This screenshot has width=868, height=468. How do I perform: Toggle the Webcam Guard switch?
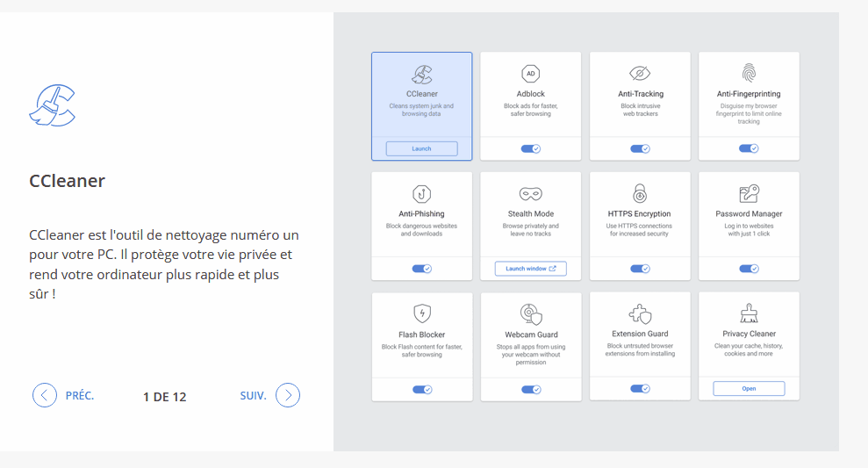pos(532,389)
